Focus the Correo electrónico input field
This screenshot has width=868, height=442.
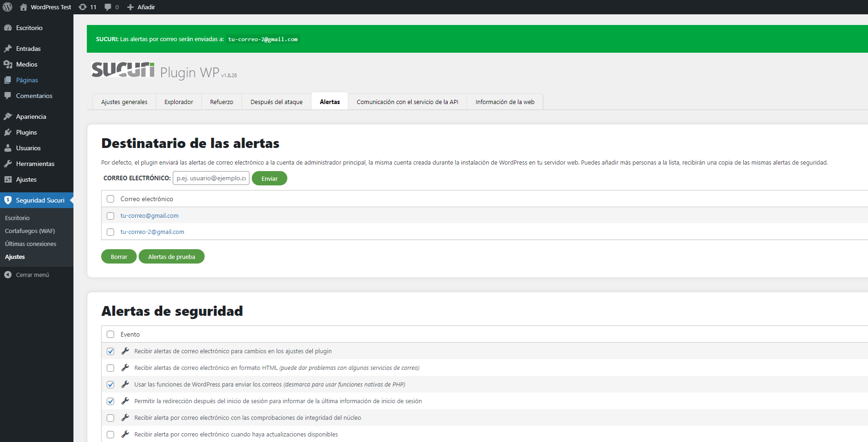[211, 178]
